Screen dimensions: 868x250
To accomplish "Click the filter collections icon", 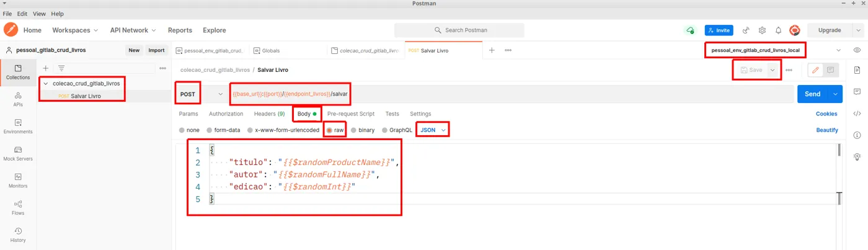I will coord(61,68).
